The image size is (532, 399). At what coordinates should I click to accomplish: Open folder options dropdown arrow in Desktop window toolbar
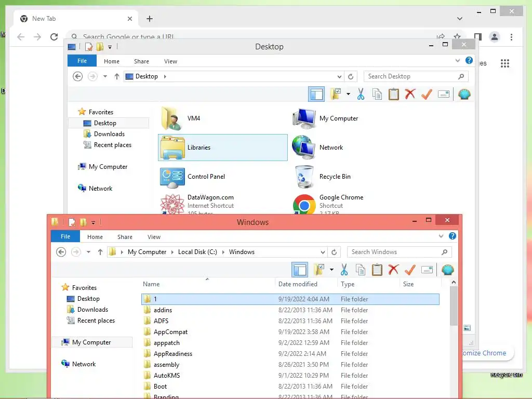tap(348, 94)
